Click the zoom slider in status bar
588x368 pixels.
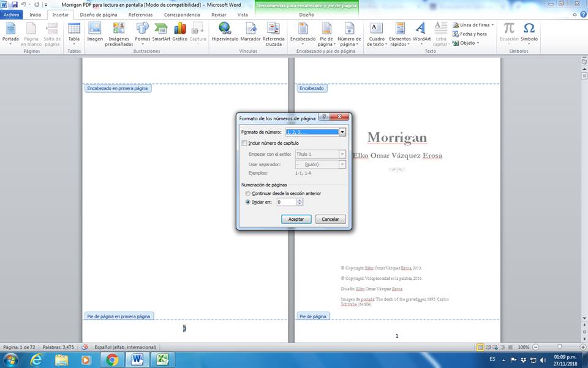[559, 347]
